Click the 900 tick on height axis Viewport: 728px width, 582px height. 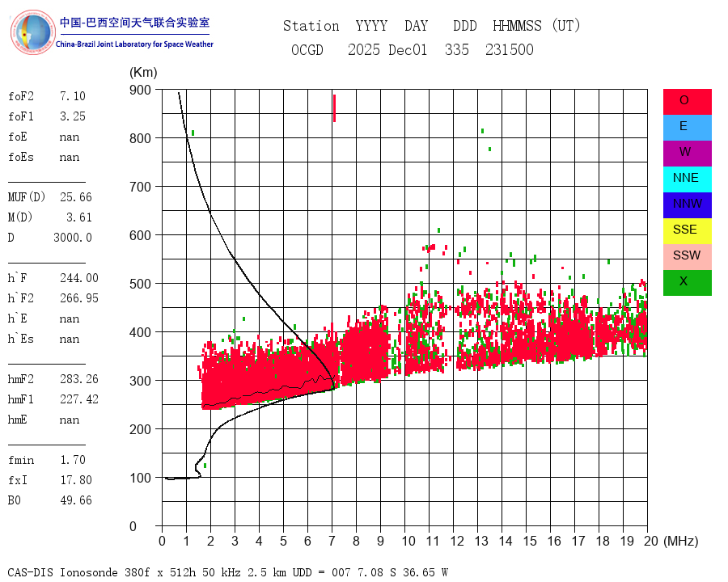click(140, 90)
